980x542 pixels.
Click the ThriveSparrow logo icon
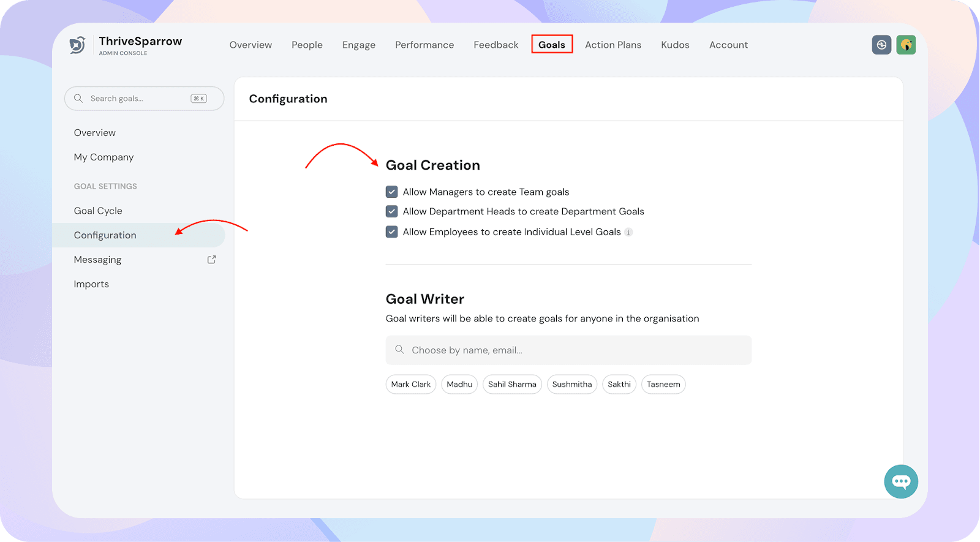click(x=77, y=45)
